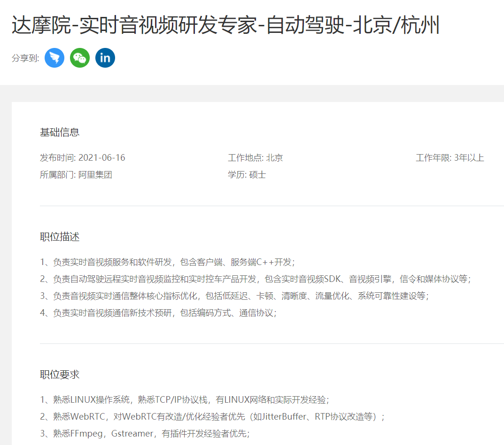This screenshot has height=445, width=504.
Task: Click the 学历: 硕士 field
Action: click(247, 175)
